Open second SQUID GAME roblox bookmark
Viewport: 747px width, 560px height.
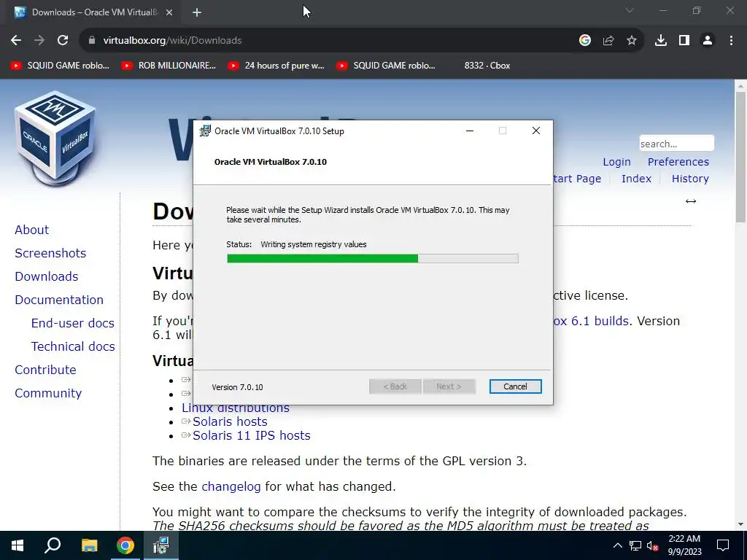pos(386,66)
